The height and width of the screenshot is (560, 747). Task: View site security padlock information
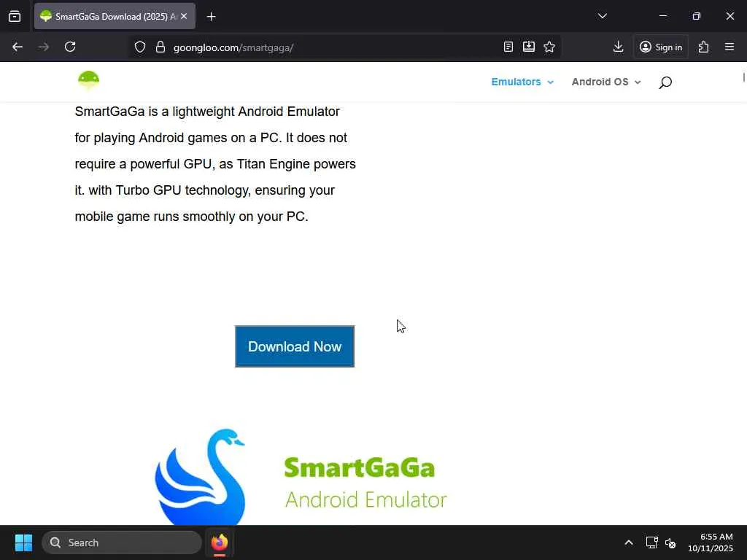[x=160, y=47]
